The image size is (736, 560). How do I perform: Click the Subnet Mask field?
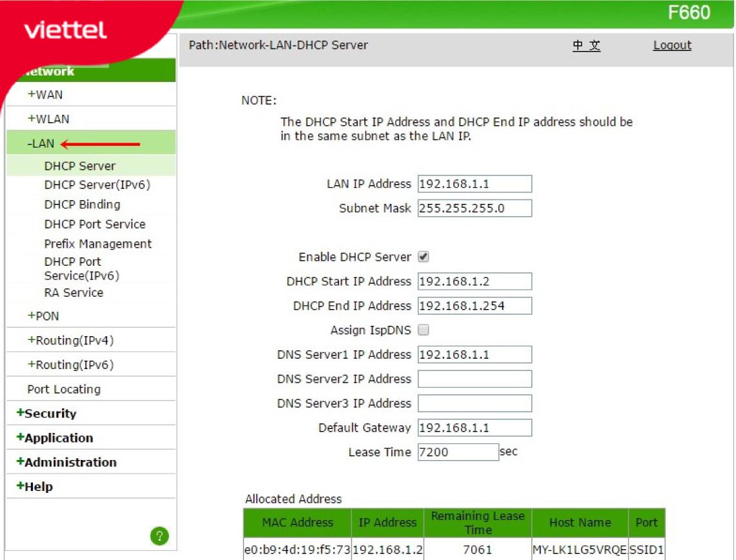pyautogui.click(x=475, y=208)
